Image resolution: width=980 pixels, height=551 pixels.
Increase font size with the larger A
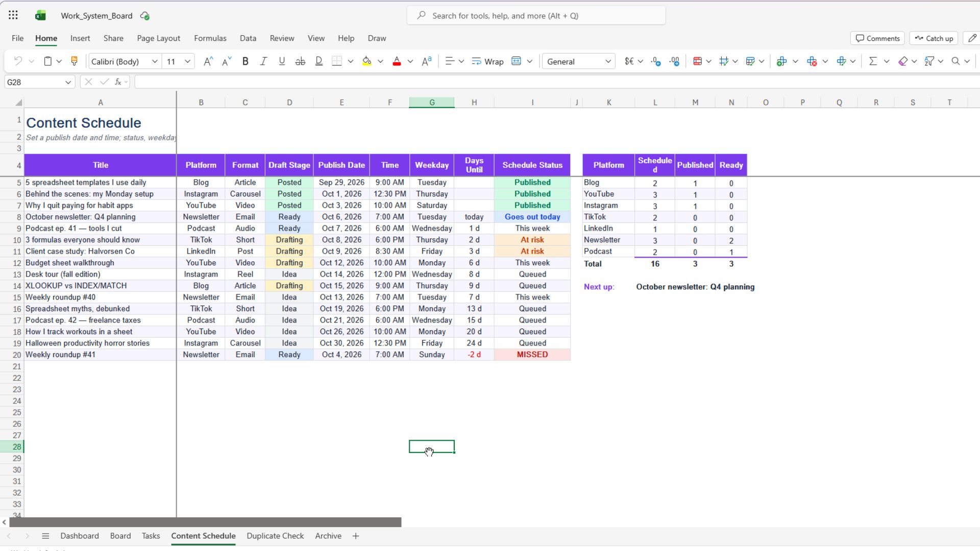pyautogui.click(x=208, y=61)
